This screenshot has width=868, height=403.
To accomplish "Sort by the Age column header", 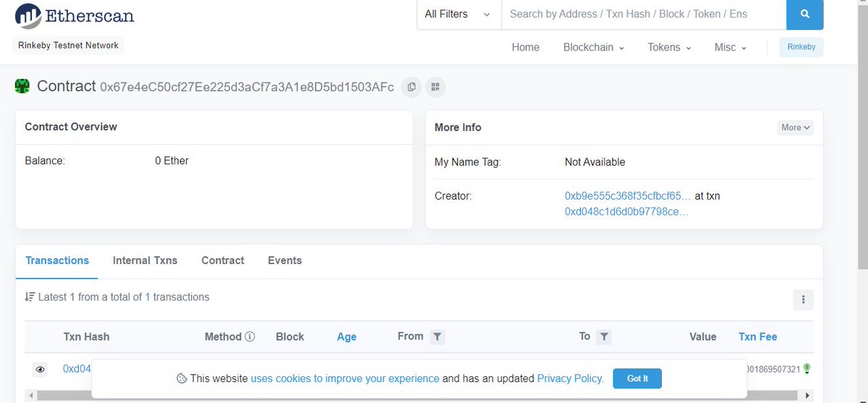I will point(346,336).
